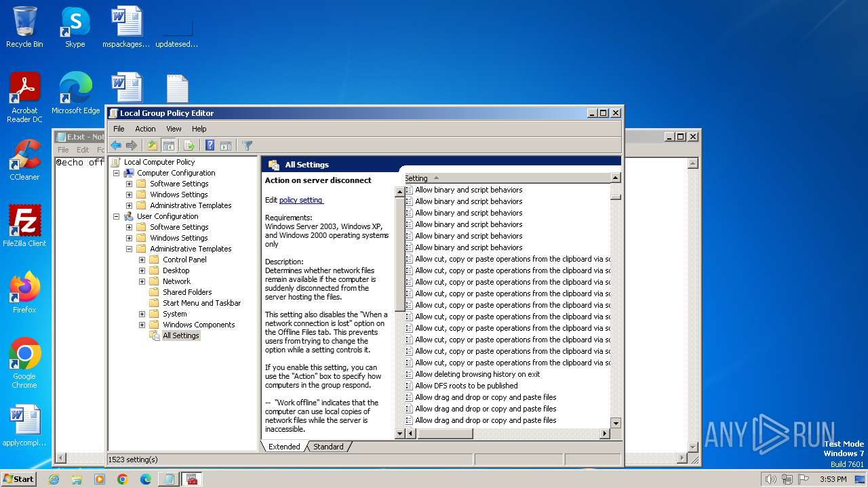Click the Forward arrow toolbar icon
The image size is (868, 488).
click(x=132, y=146)
